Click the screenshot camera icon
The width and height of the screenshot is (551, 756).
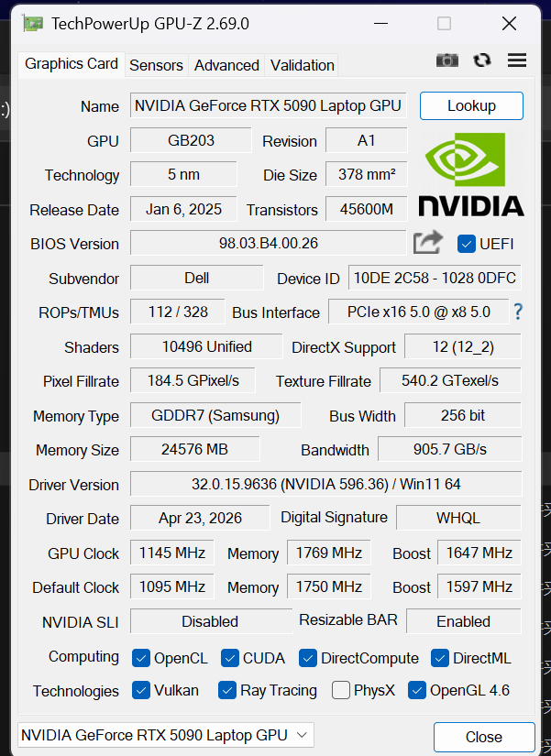coord(446,60)
